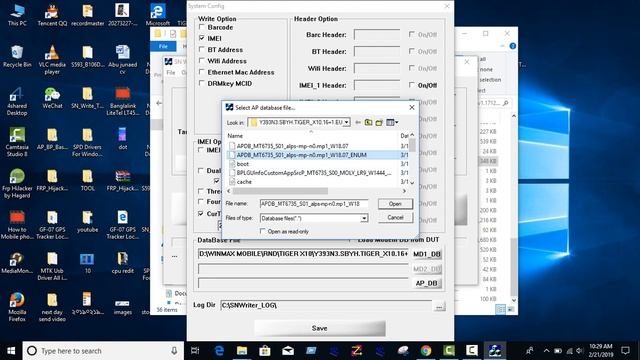Screen dimensions: 640x360
Task: Select file APDB_MT6735_S01_alps-mp-n0.mp1_W18.07
Action: (x=292, y=146)
